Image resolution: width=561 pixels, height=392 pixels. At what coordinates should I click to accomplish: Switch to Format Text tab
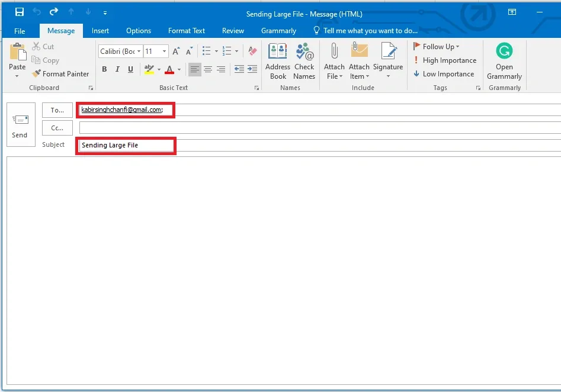(x=187, y=31)
